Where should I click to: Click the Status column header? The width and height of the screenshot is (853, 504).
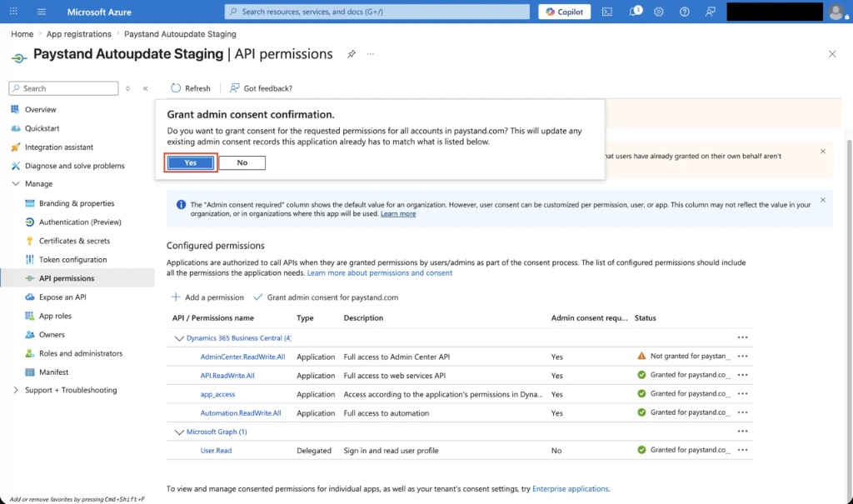coord(646,318)
